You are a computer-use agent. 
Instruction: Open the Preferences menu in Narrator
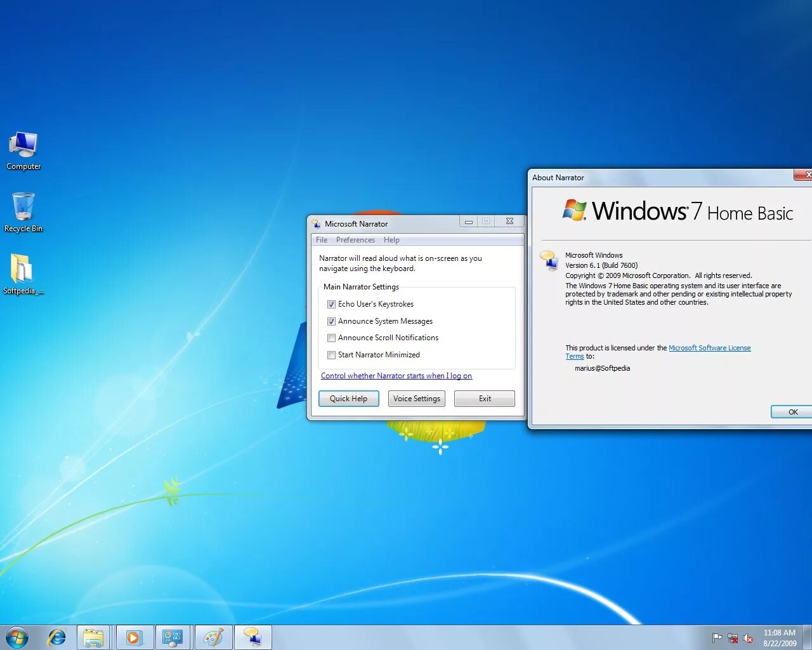tap(355, 240)
